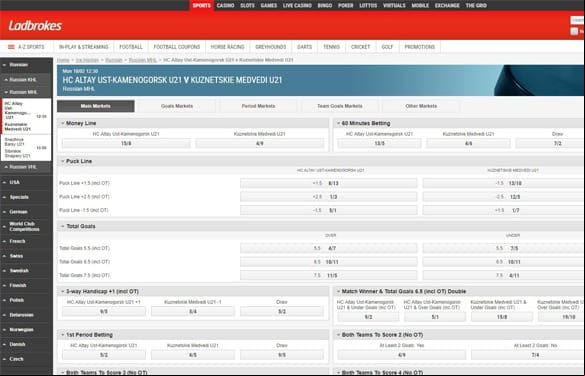Select Draw odds in 1st Period Betting
Image resolution: width=585 pixels, height=376 pixels.
coord(282,355)
